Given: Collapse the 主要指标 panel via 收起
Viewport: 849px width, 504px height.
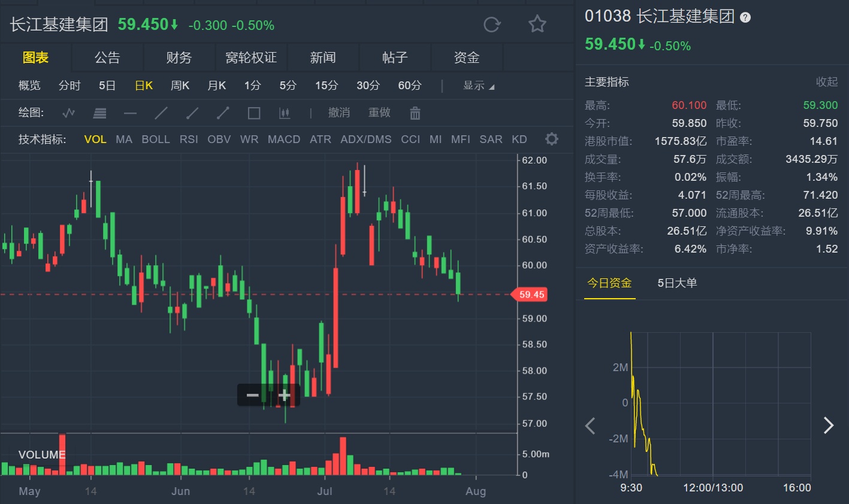Looking at the screenshot, I should point(826,82).
